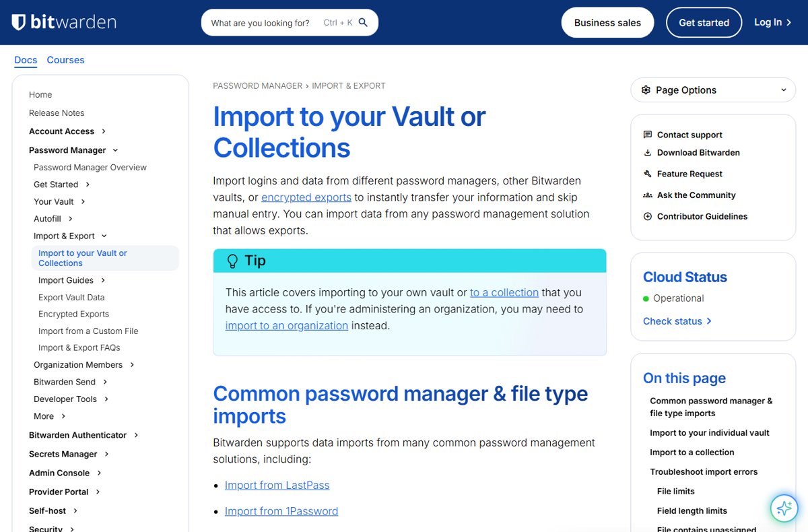Expand the More chevron in sidebar
808x532 pixels.
pos(63,416)
